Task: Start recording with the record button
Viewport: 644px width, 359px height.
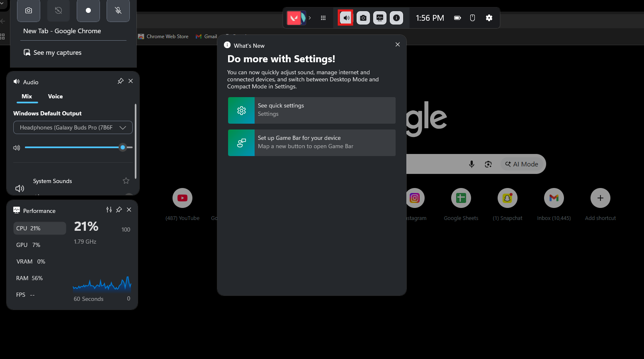Action: point(88,10)
